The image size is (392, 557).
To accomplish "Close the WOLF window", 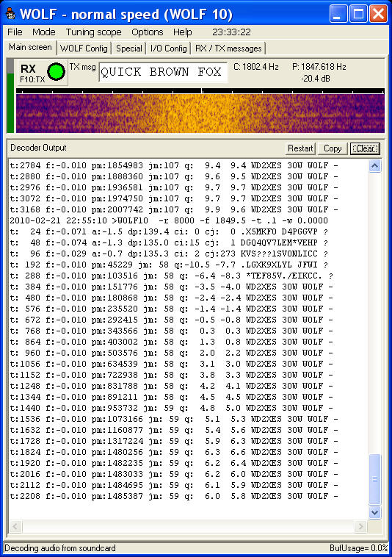I will (379, 14).
